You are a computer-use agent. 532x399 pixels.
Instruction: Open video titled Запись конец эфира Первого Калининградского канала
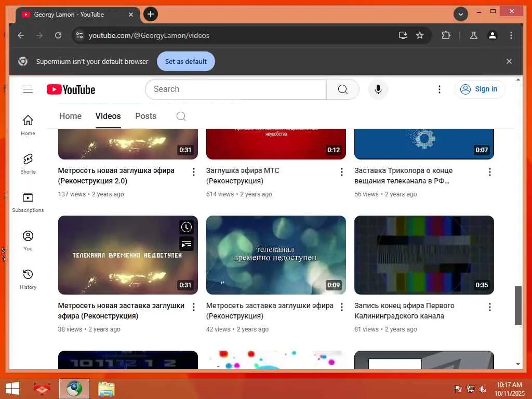coord(404,311)
